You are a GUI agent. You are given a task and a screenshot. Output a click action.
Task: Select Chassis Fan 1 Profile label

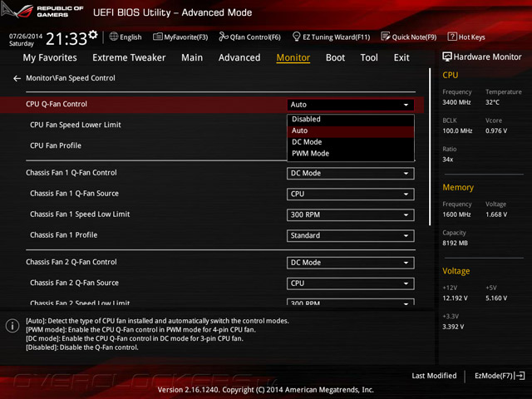pyautogui.click(x=63, y=234)
